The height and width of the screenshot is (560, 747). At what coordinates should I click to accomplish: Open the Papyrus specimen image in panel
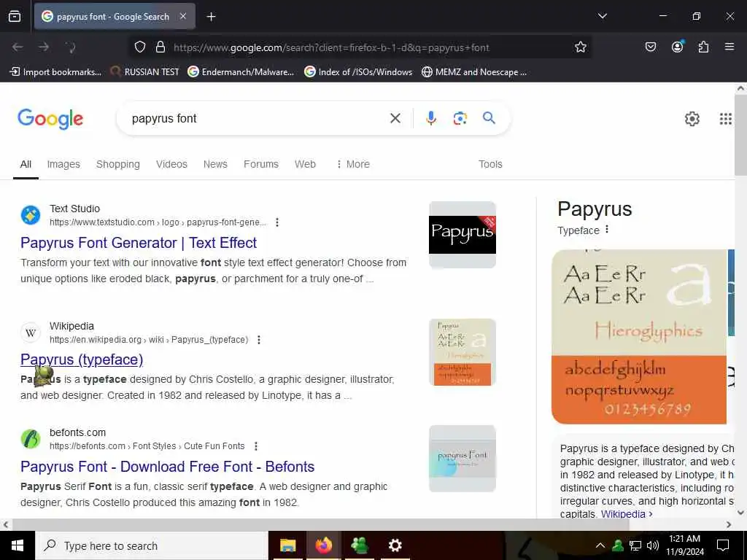click(639, 337)
